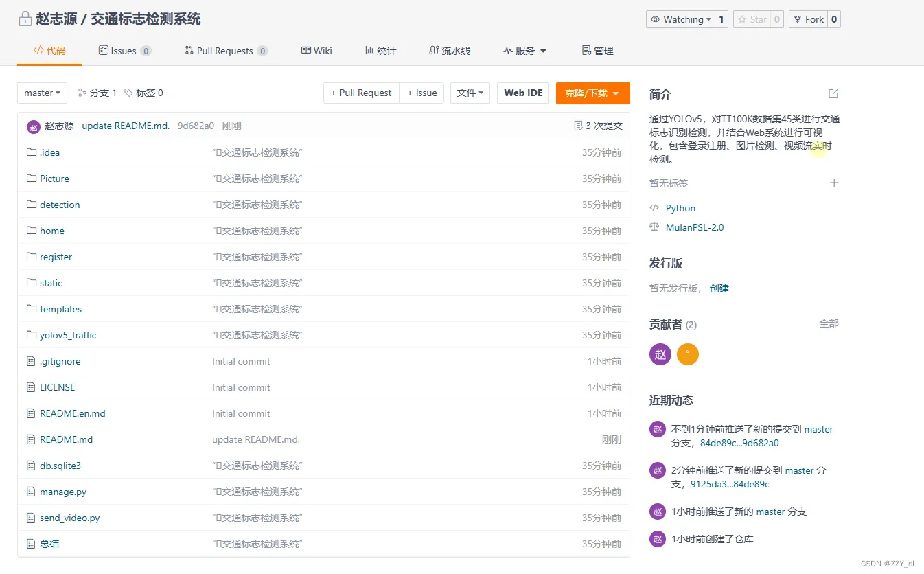Click the file icon of .gitignore
The height and width of the screenshot is (574, 924).
pos(30,360)
